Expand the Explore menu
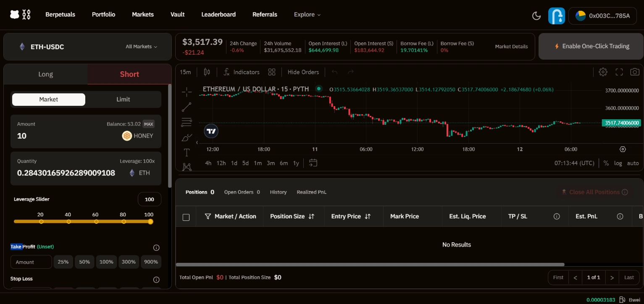 (307, 15)
